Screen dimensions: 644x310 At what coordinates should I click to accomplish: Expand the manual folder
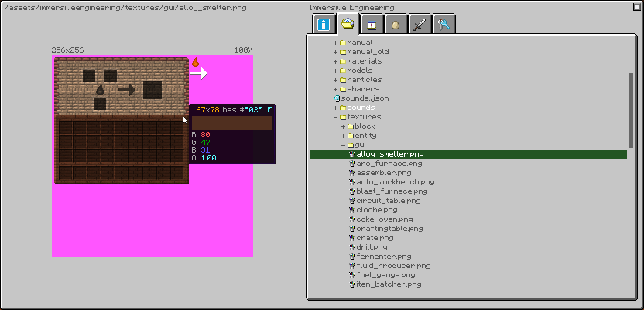336,43
